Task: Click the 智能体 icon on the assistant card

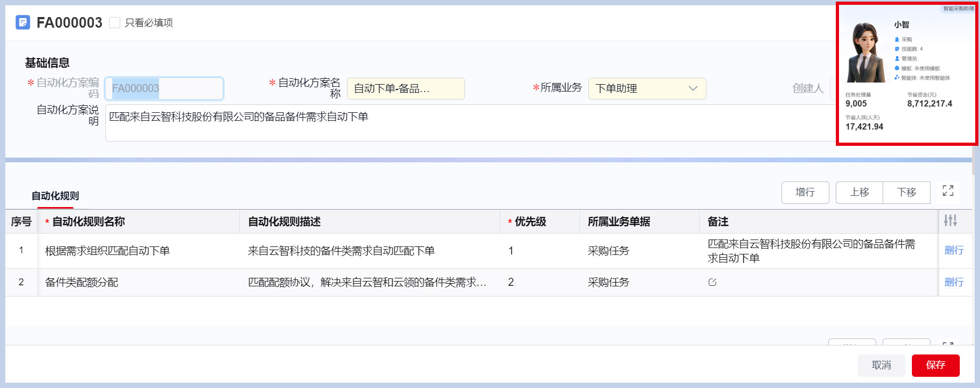Action: [897, 78]
